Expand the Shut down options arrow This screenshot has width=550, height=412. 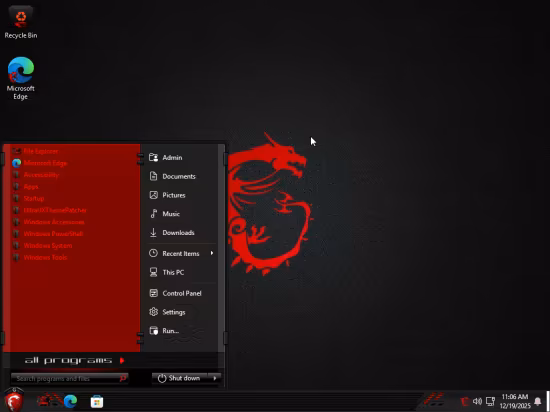(x=215, y=378)
